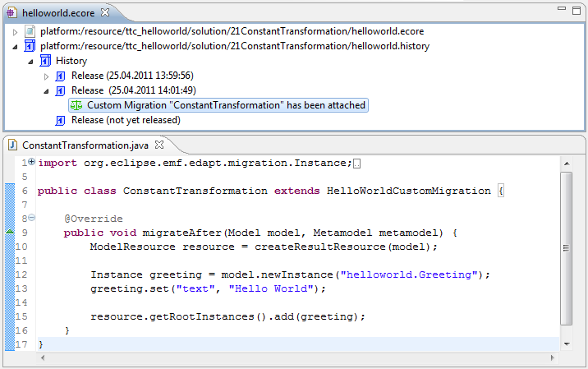588x369 pixels.
Task: Click the "text" string literal on line 13
Action: coord(195,288)
